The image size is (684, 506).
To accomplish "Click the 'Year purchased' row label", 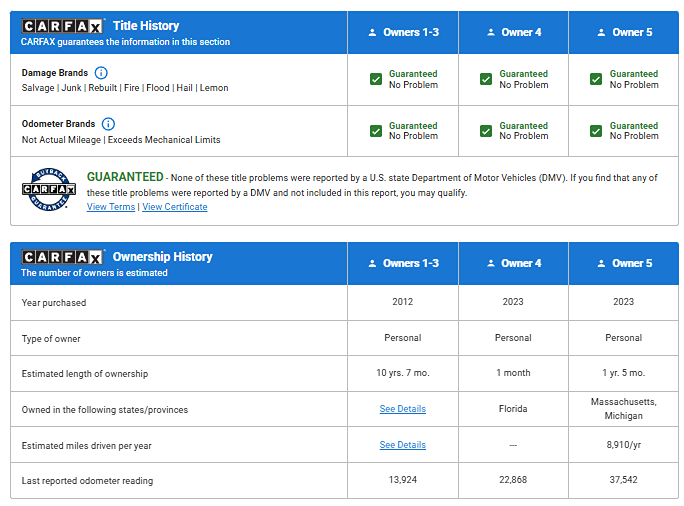I will (x=54, y=303).
